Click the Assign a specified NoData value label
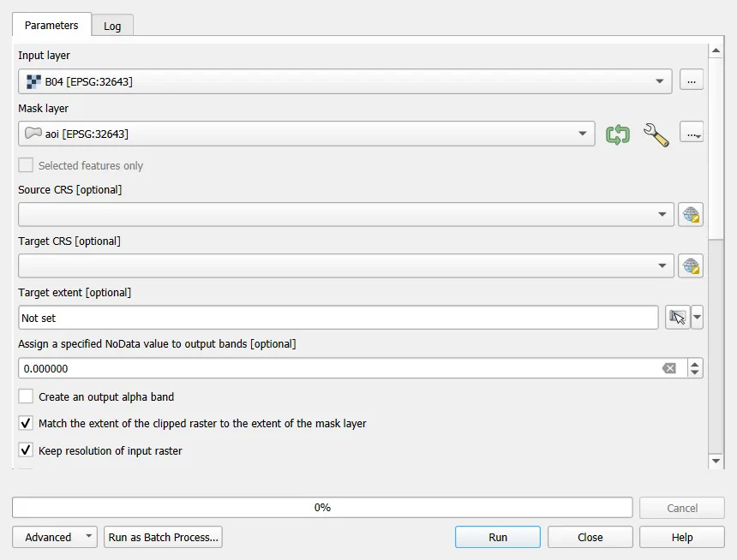Image resolution: width=737 pixels, height=560 pixels. 157,344
